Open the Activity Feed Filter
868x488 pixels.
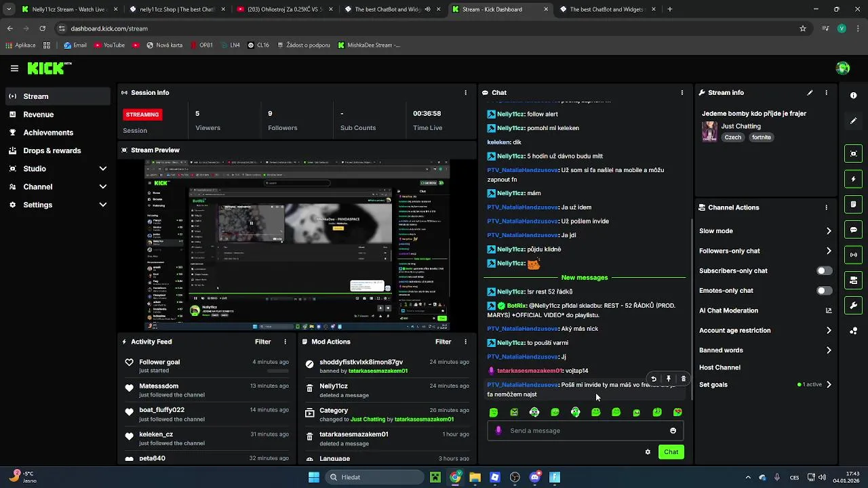pos(262,342)
